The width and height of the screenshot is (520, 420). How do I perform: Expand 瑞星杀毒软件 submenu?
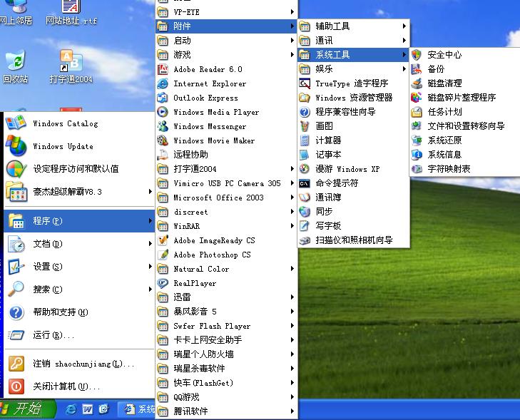(x=227, y=369)
